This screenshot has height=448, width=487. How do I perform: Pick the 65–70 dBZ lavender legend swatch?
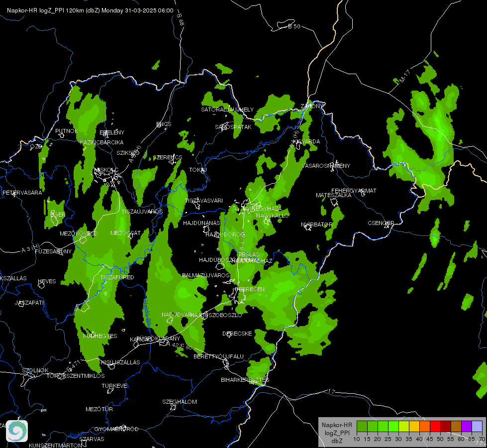pos(477,427)
